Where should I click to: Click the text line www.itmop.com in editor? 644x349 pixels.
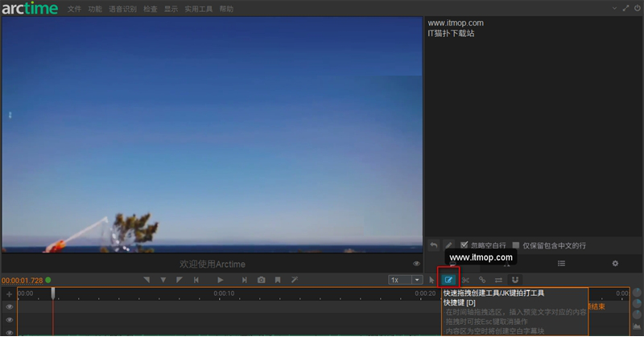point(456,23)
